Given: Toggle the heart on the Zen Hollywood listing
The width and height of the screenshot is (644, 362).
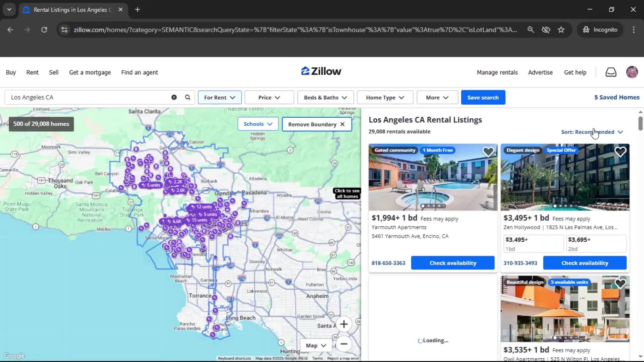Looking at the screenshot, I should tap(620, 152).
